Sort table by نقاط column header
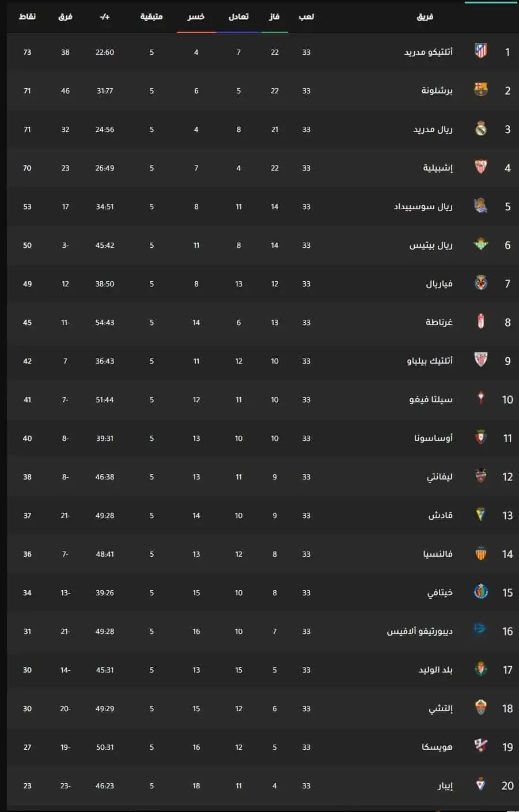The width and height of the screenshot is (519, 812). pyautogui.click(x=27, y=17)
